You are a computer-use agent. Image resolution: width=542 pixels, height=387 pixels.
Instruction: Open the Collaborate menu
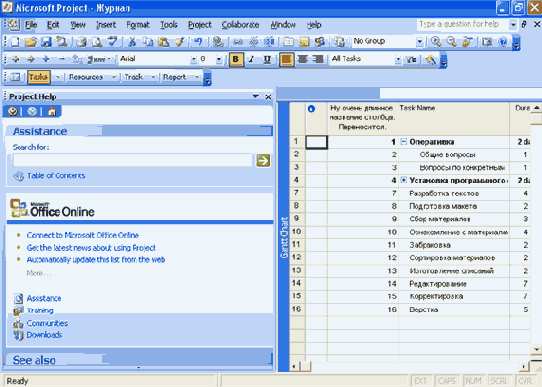(x=240, y=25)
